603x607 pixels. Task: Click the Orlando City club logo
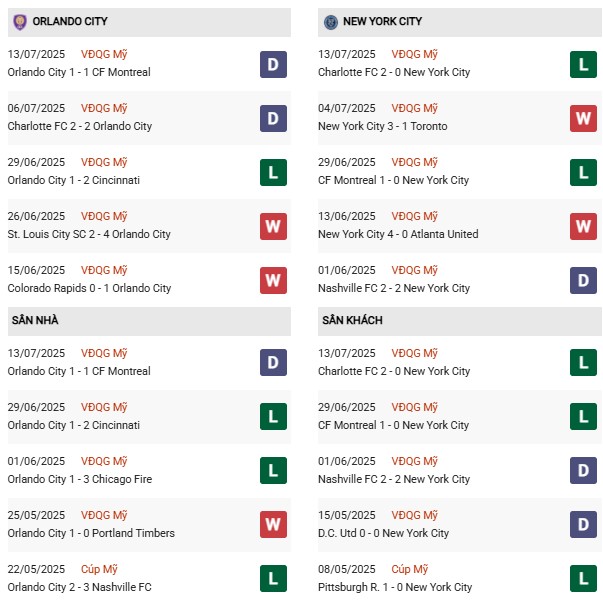[x=19, y=21]
